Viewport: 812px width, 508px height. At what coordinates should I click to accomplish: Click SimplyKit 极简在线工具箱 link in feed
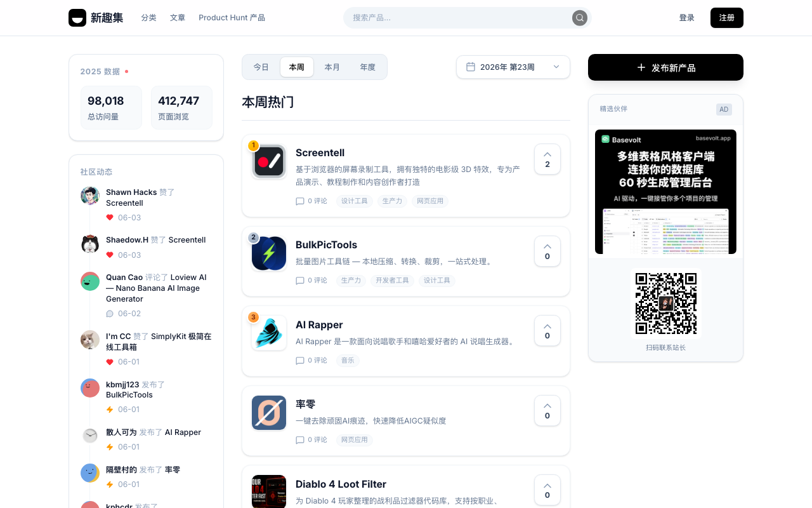[x=159, y=342]
